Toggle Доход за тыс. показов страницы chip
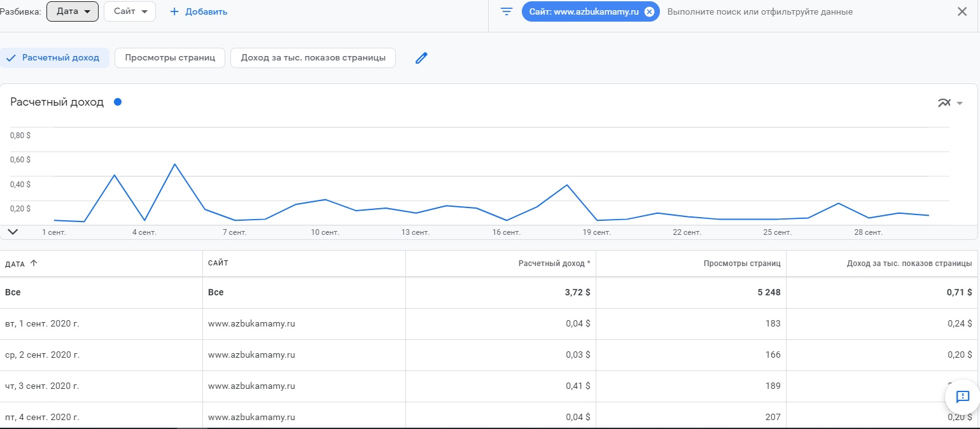The image size is (980, 429). 312,58
